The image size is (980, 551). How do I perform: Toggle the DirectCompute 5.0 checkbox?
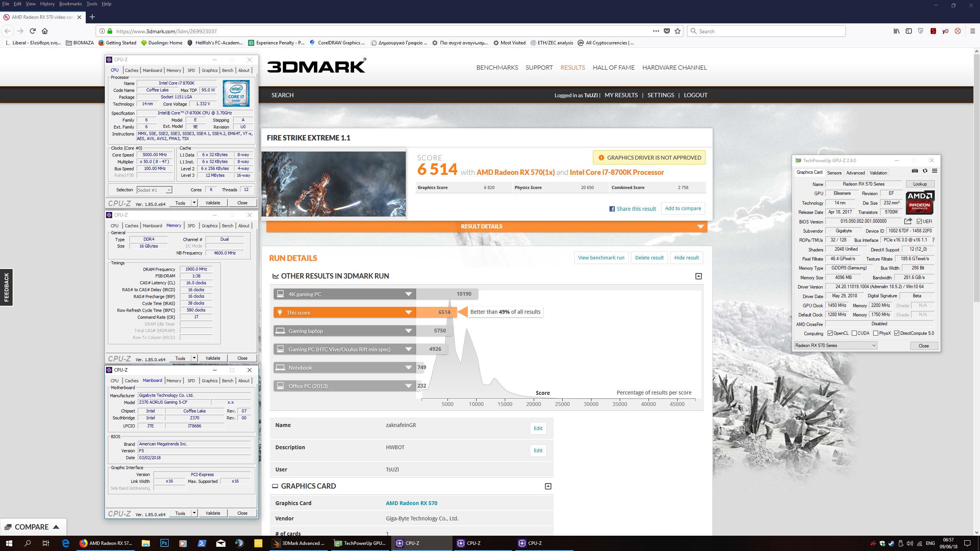point(897,333)
